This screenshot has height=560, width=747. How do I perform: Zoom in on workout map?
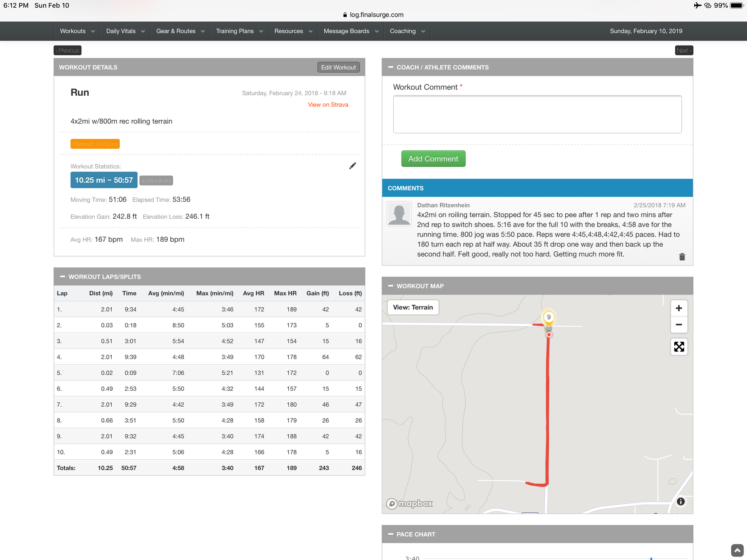click(x=679, y=308)
